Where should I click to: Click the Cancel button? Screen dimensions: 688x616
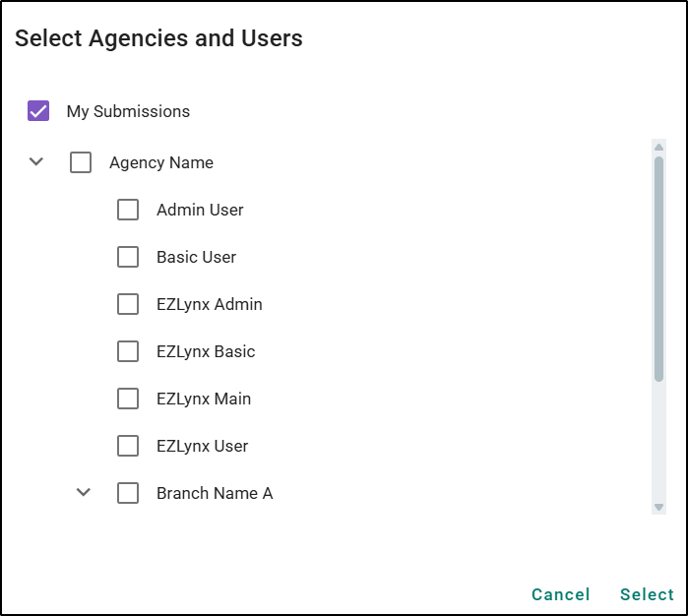[560, 594]
